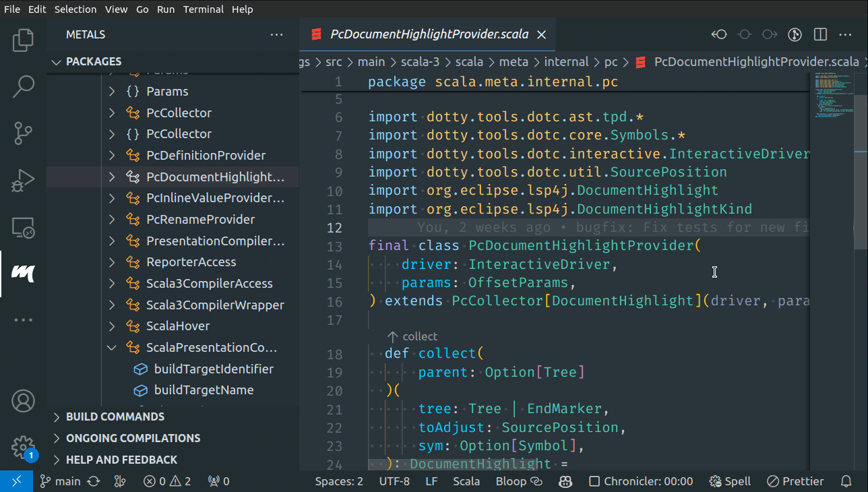Toggle Prettier formatter status

click(795, 481)
